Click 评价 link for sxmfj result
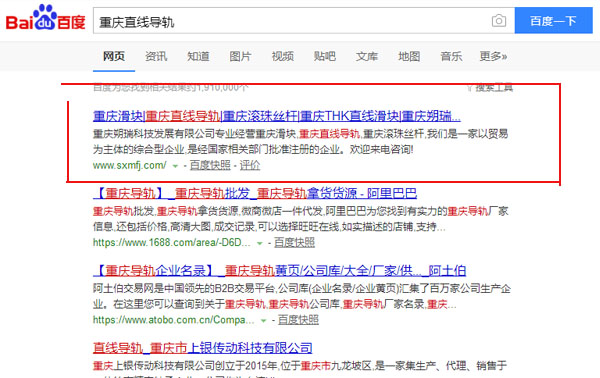Viewport: 600px width, 378px height. click(x=250, y=165)
